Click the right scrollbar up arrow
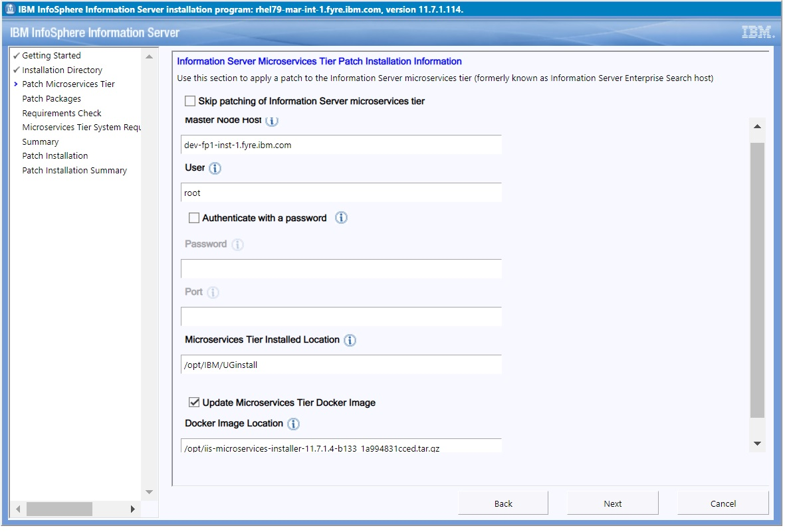 (757, 127)
